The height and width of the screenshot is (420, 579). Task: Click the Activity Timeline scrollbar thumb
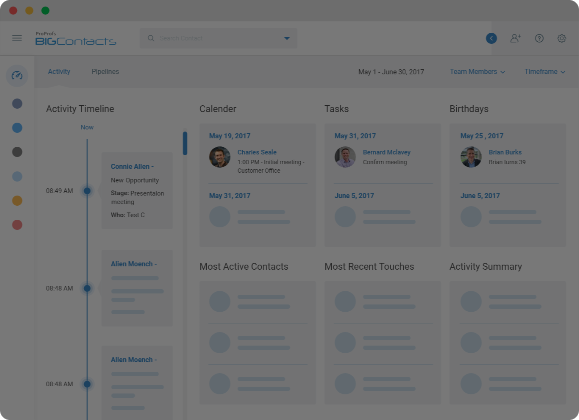tap(185, 143)
